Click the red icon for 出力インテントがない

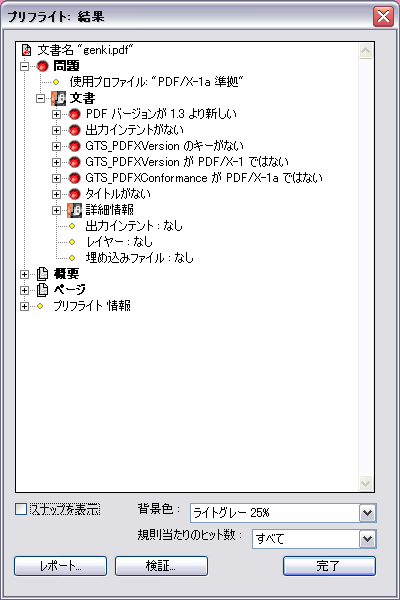(75, 130)
